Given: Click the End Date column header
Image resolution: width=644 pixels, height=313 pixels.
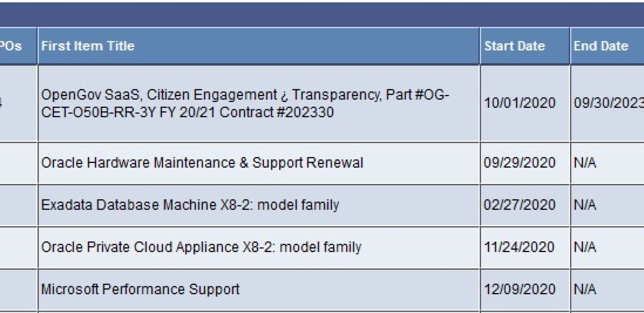Looking at the screenshot, I should (601, 46).
